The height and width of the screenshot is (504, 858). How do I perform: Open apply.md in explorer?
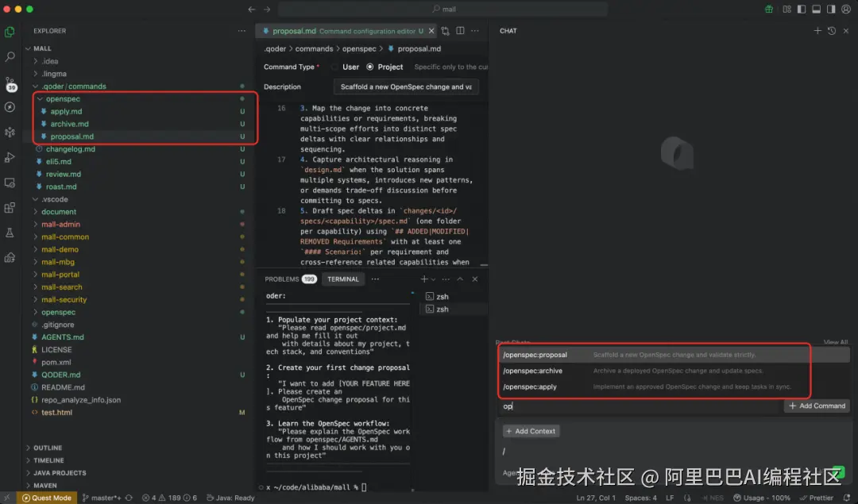pyautogui.click(x=66, y=111)
